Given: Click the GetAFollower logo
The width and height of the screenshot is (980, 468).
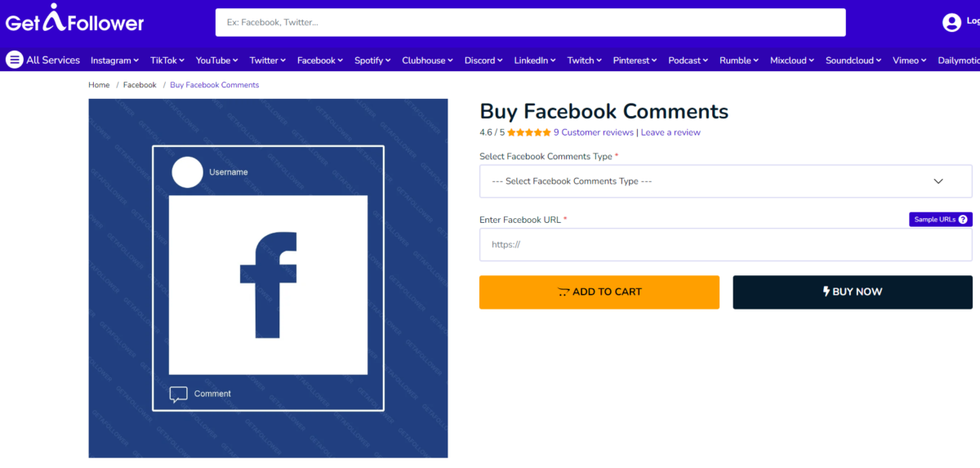Looking at the screenshot, I should [x=74, y=20].
